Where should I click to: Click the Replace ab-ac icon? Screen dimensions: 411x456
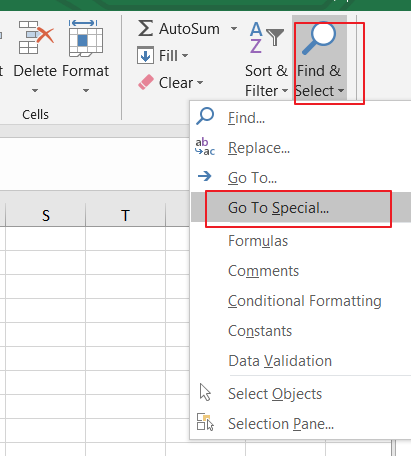205,147
